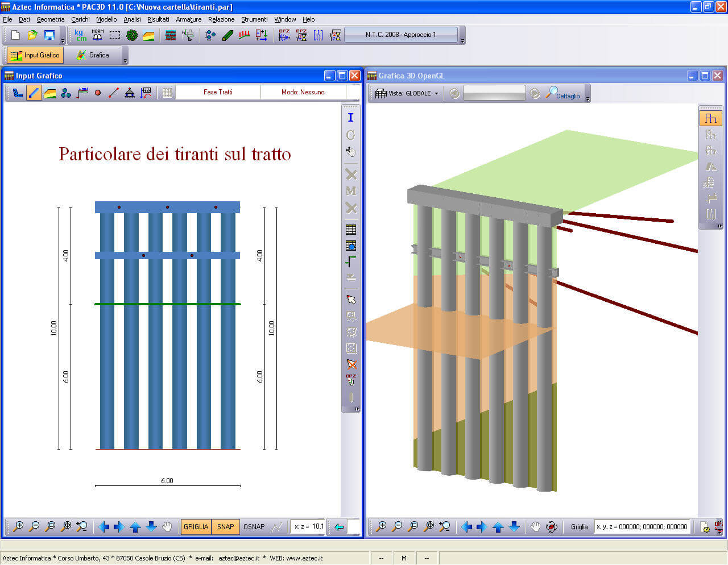
Task: Expand the Dettaglio toolbar overflow arrow
Action: [x=588, y=99]
